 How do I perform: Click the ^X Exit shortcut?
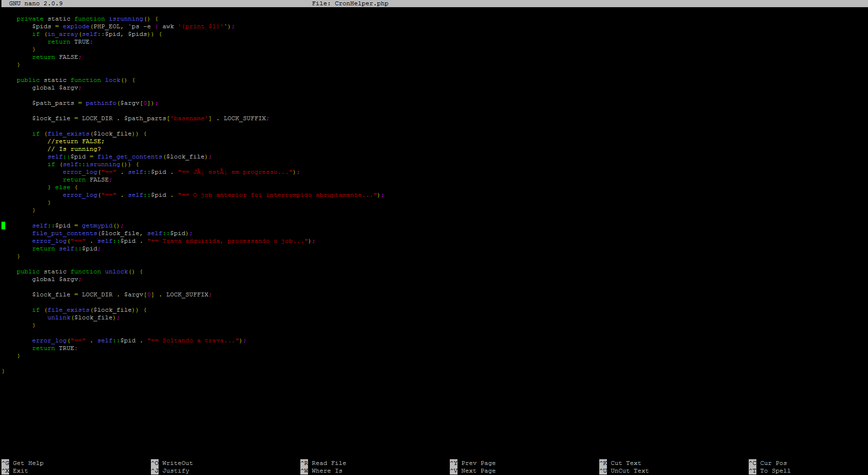(x=15, y=471)
